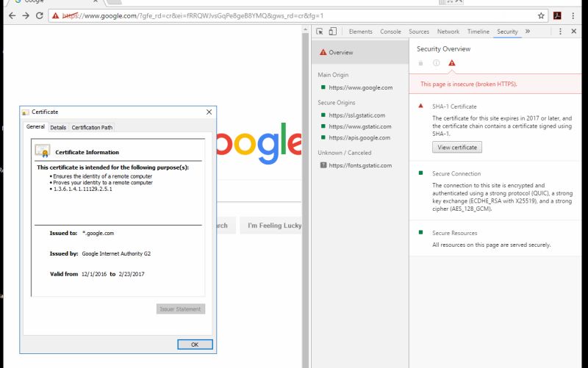The height and width of the screenshot is (368, 588).
Task: Click the Google logo on page
Action: tap(259, 143)
